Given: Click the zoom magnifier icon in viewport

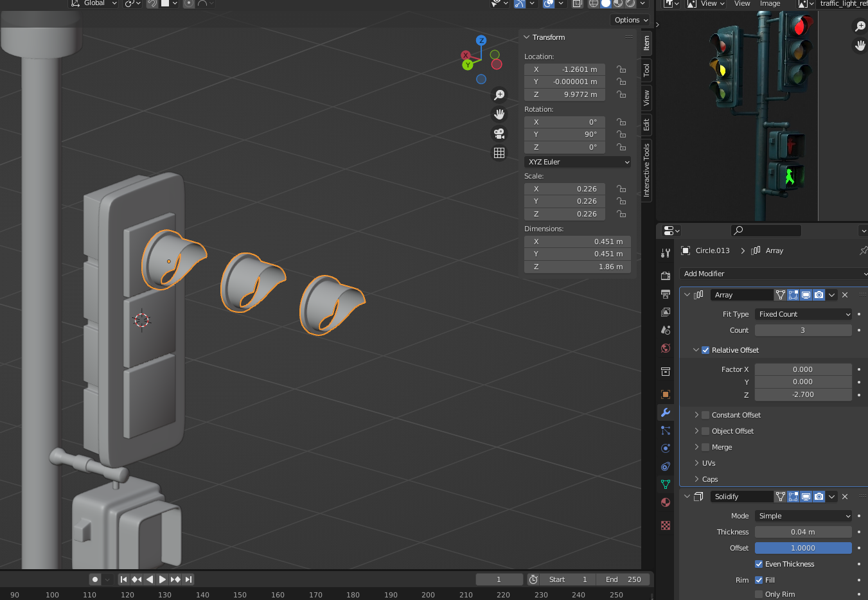Looking at the screenshot, I should [499, 95].
